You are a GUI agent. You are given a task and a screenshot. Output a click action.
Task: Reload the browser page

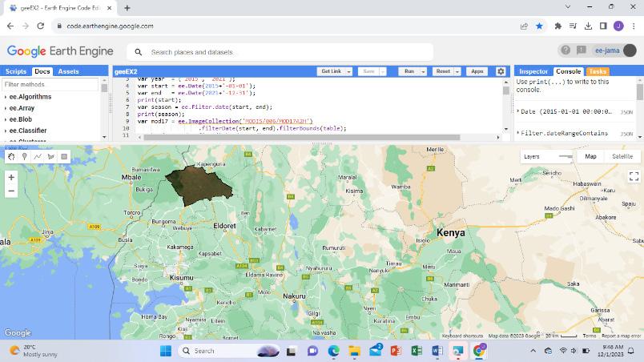(40, 26)
